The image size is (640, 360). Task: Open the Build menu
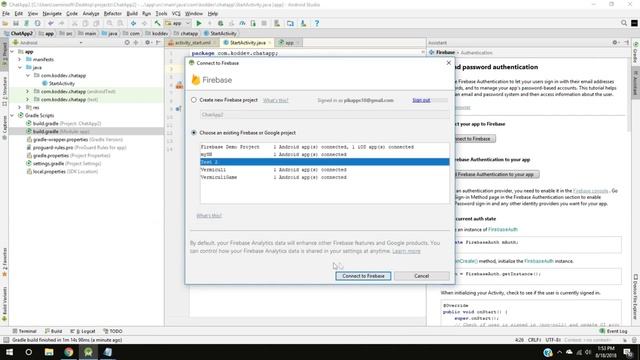pos(132,13)
